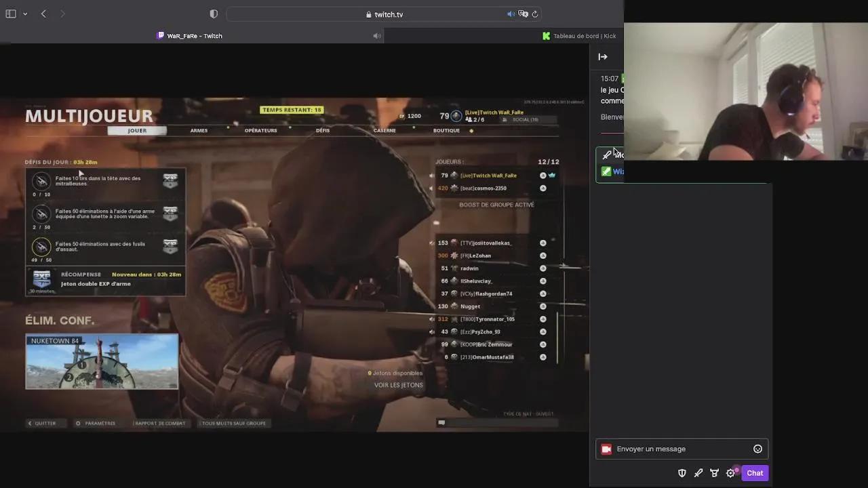Click platform icon on [Live]Twitch WaR_FaRe row
Image resolution: width=868 pixels, height=488 pixels.
(542, 176)
